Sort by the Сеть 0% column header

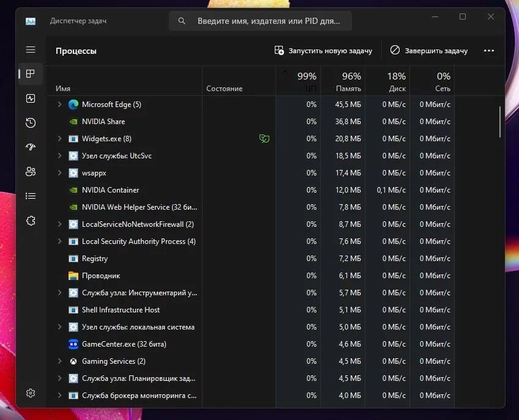click(x=432, y=81)
